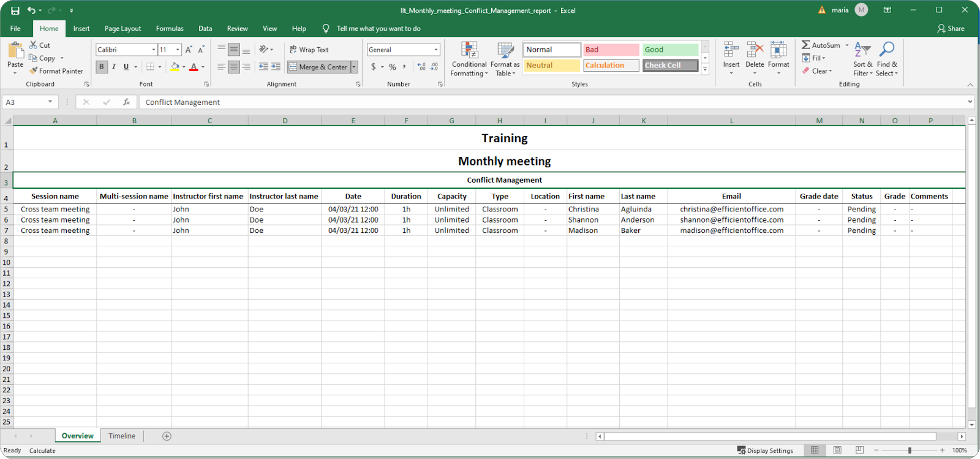
Task: Switch to the Timeline sheet tab
Action: (122, 436)
